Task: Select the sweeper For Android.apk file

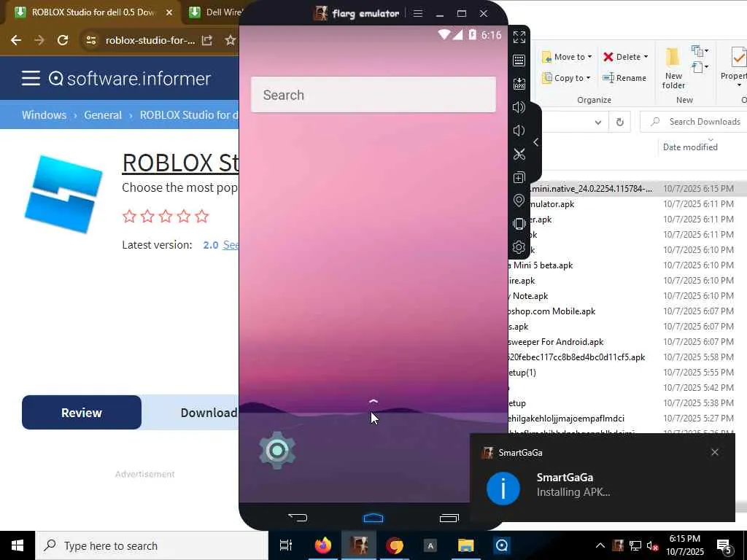Action: [627, 342]
